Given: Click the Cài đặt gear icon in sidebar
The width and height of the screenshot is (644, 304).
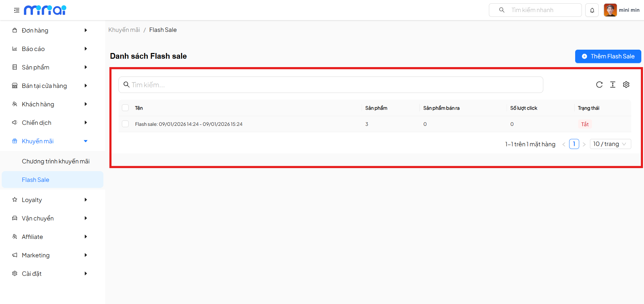Looking at the screenshot, I should (15, 273).
